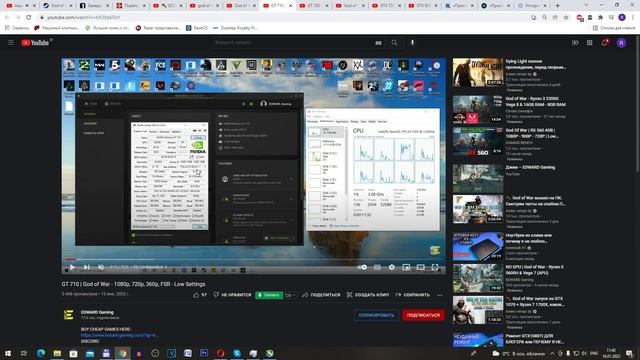Open a new browser tab

(x=558, y=6)
